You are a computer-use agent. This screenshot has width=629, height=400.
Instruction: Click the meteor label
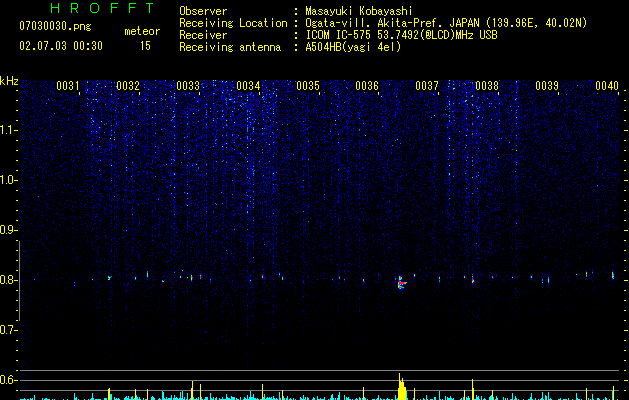tap(142, 31)
